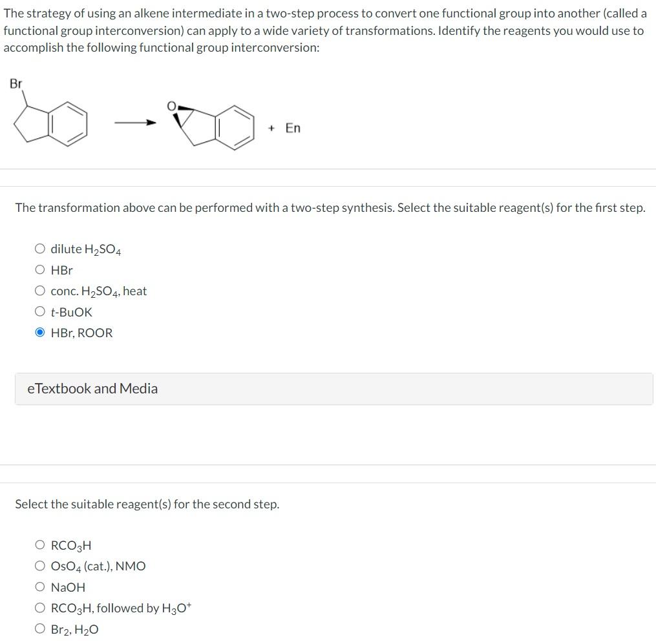Select the HBr option for step one
Screen dimensions: 656x644
coord(39,269)
